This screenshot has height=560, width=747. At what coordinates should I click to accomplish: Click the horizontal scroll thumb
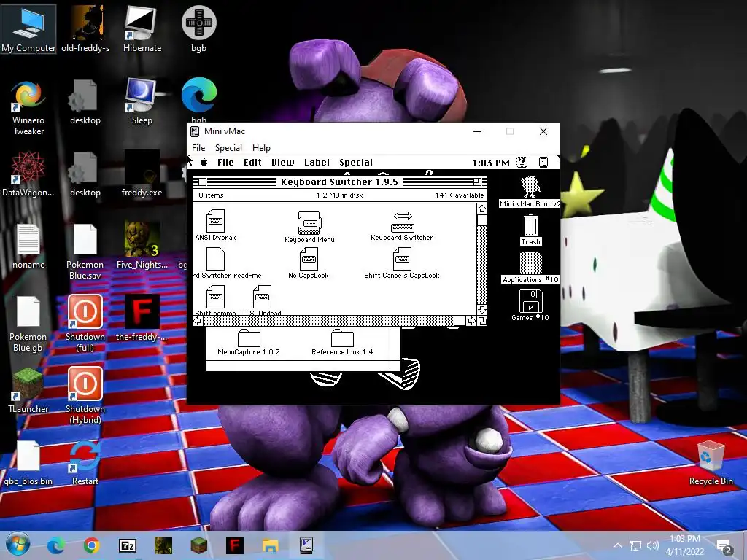point(460,321)
